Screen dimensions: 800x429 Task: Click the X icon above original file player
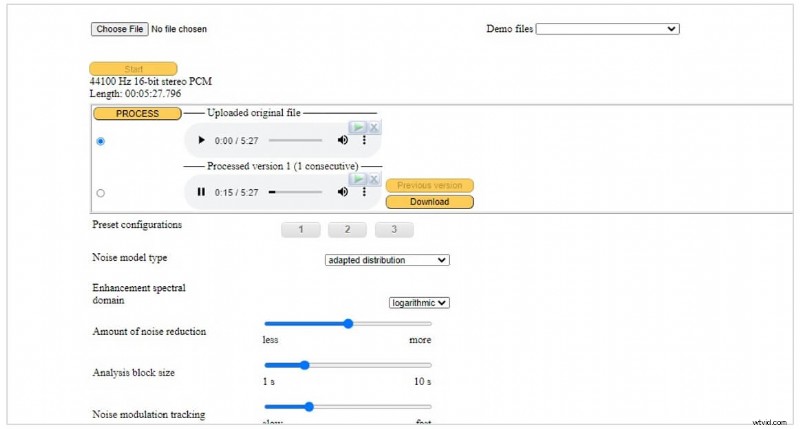[x=374, y=127]
